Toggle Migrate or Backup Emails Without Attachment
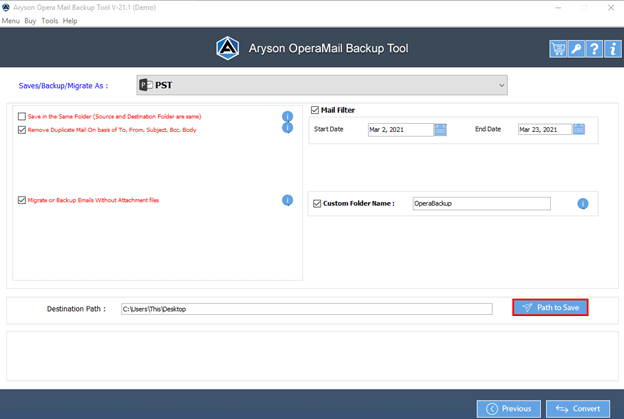624x419 pixels. click(x=22, y=200)
